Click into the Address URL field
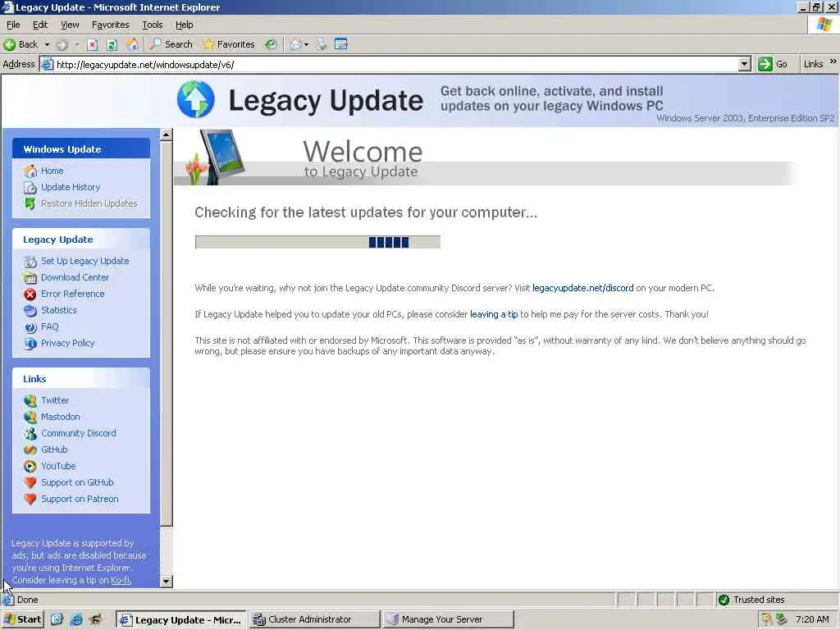Image resolution: width=840 pixels, height=630 pixels. pyautogui.click(x=395, y=65)
